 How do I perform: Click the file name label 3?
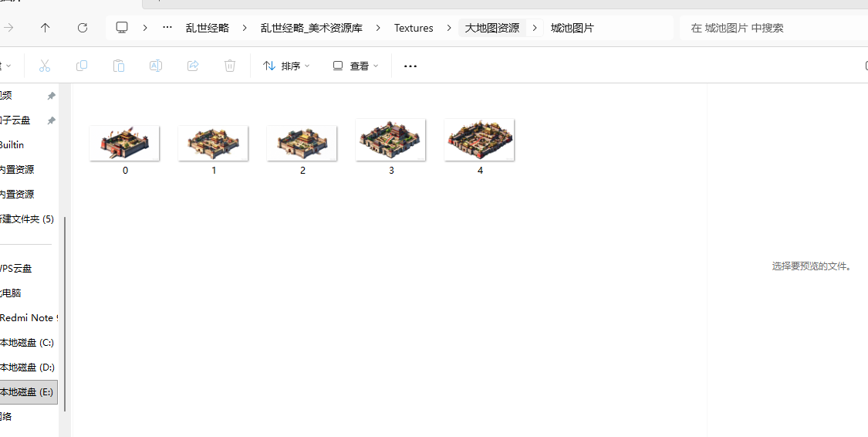[x=391, y=171]
